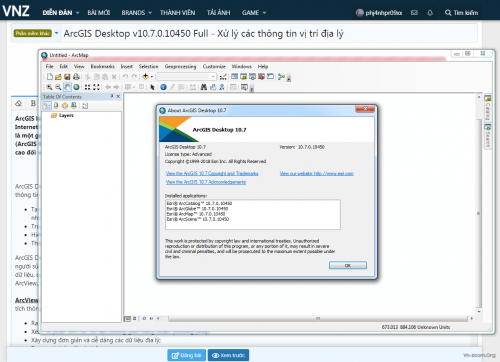The height and width of the screenshot is (362, 500).
Task: Select the Zoom Out tool
Action: [58, 87]
